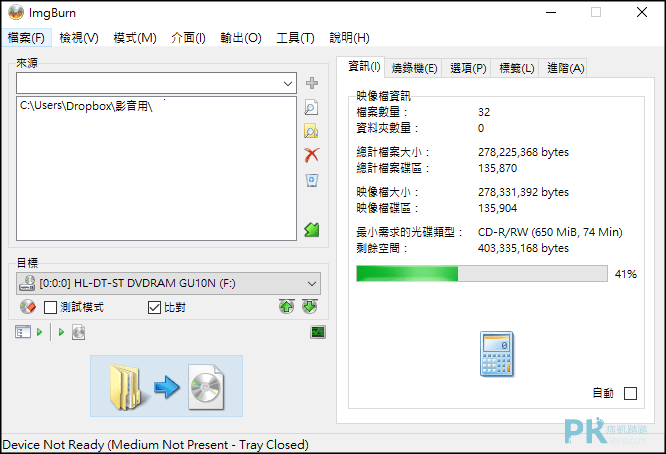
Task: Click the disc icon beside the play arrows
Action: 78,332
